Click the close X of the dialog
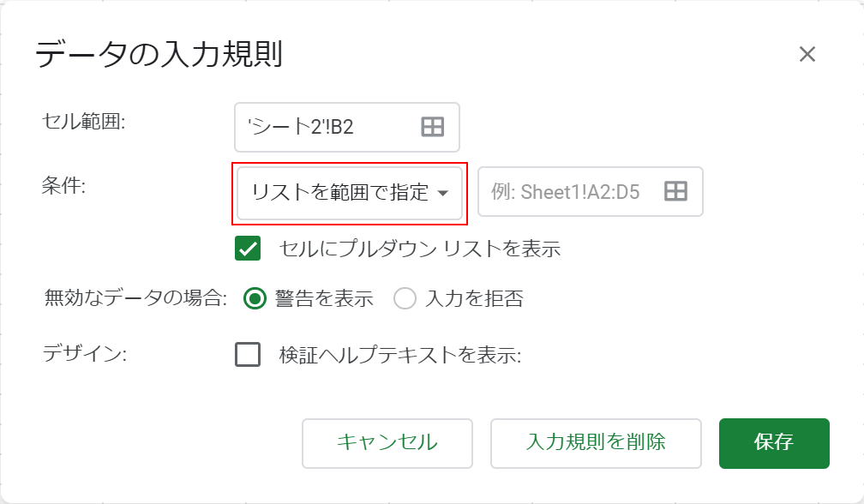 [x=807, y=54]
